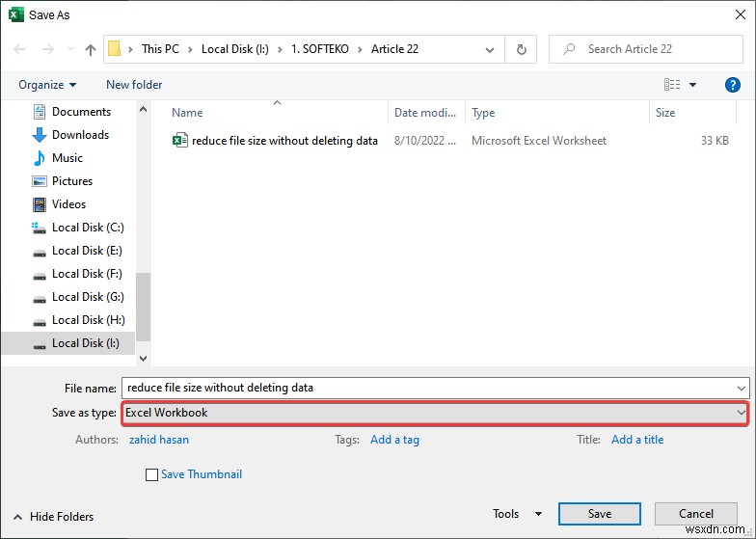Click the search magnifier icon
The height and width of the screenshot is (539, 756).
pos(569,48)
